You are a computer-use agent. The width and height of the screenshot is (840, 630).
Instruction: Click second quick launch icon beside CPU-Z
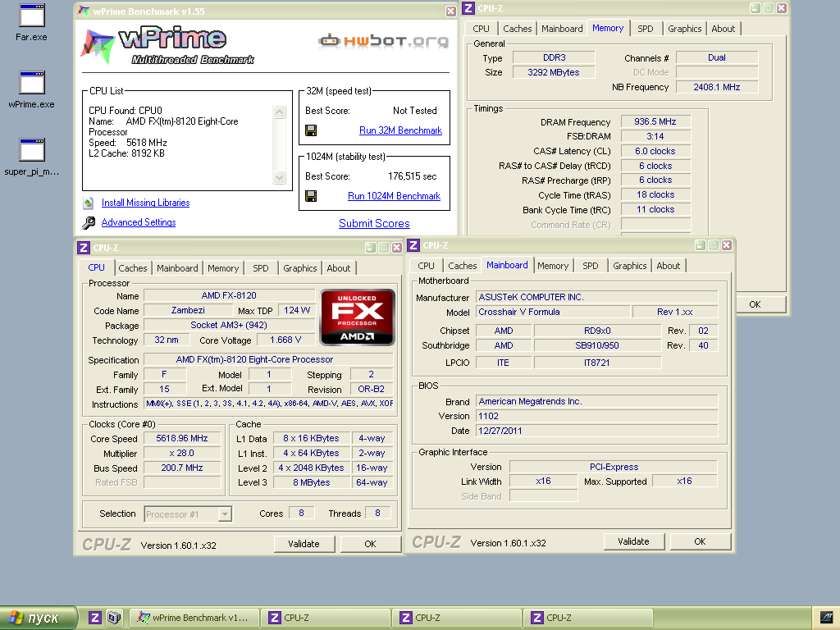[x=113, y=618]
